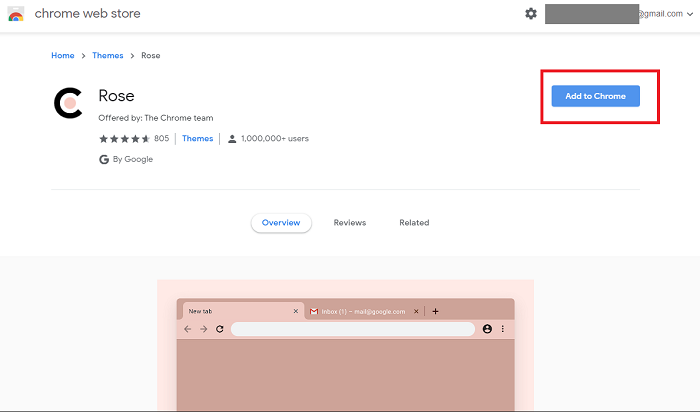700x412 pixels.
Task: Go to Home breadcrumb link
Action: coord(62,55)
